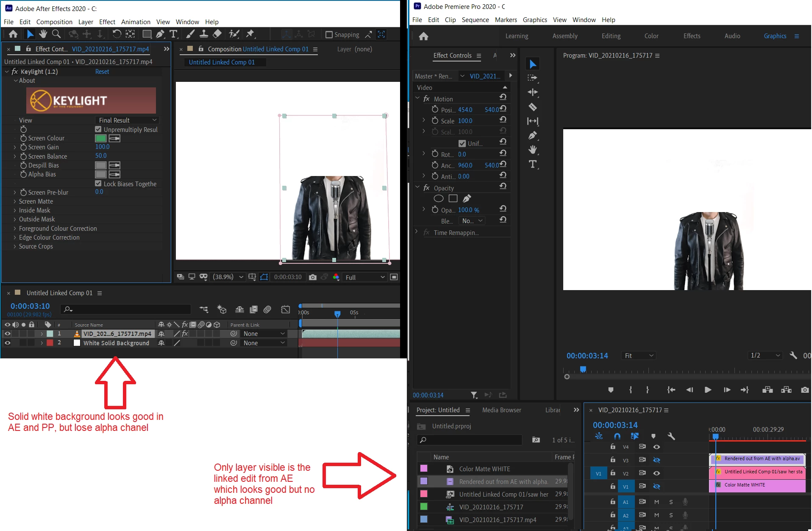
Task: Switch to Color workspace in Premiere
Action: 651,36
